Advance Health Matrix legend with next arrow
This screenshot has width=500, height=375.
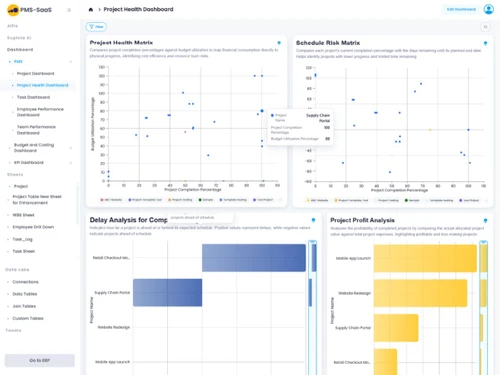tap(280, 200)
